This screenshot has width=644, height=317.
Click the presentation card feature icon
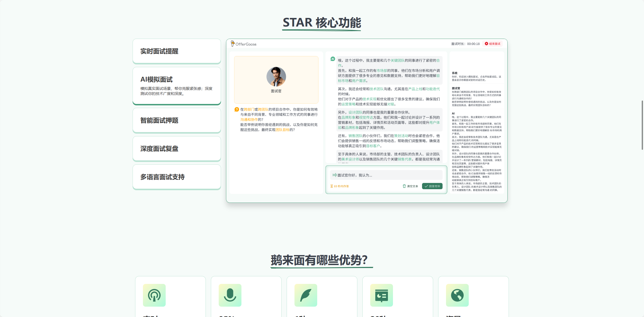tap(382, 295)
